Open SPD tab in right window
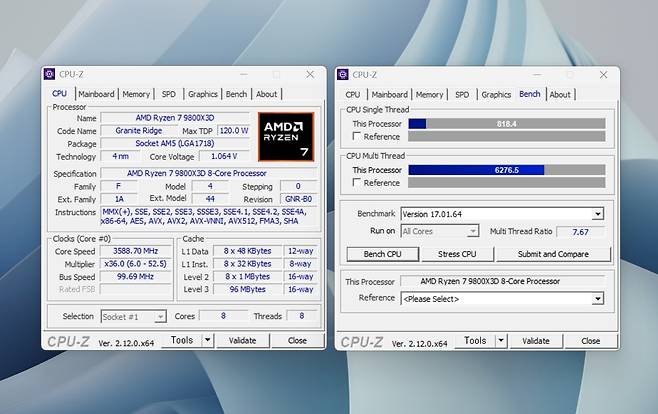Image resolution: width=658 pixels, height=414 pixels. 462,94
